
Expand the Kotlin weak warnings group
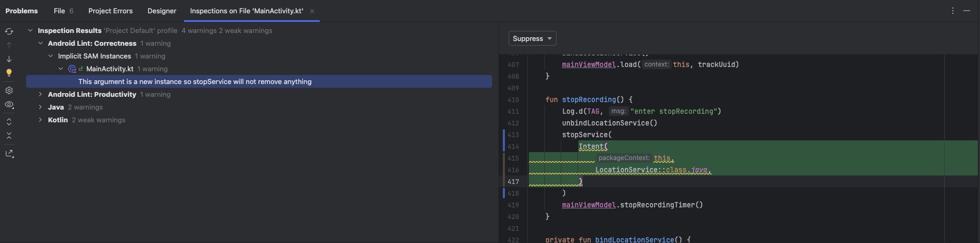pyautogui.click(x=40, y=120)
